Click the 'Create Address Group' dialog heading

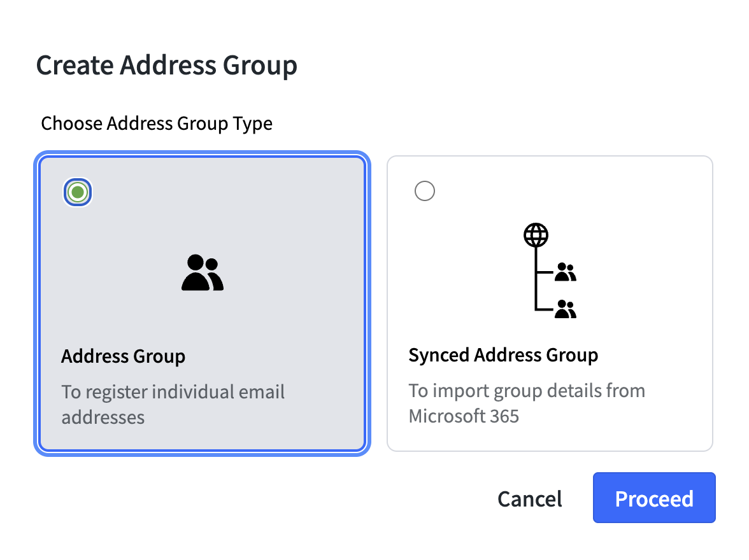167,65
